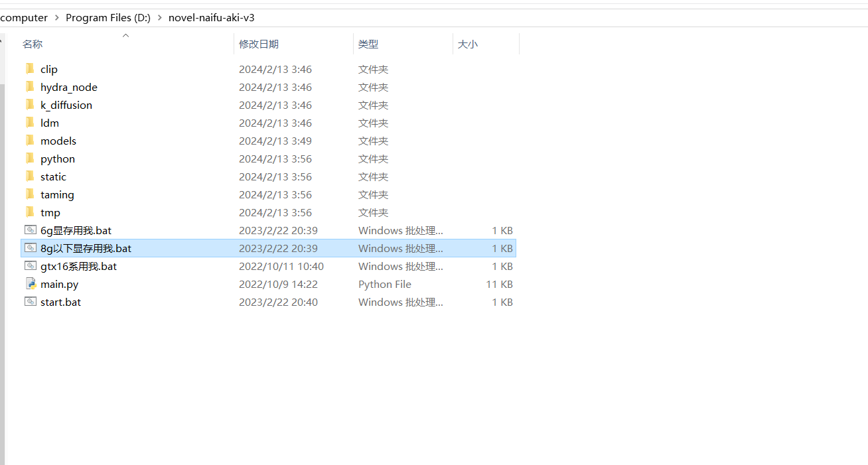Select the clip folder icon
Image resolution: width=868 pixels, height=465 pixels.
[30, 69]
